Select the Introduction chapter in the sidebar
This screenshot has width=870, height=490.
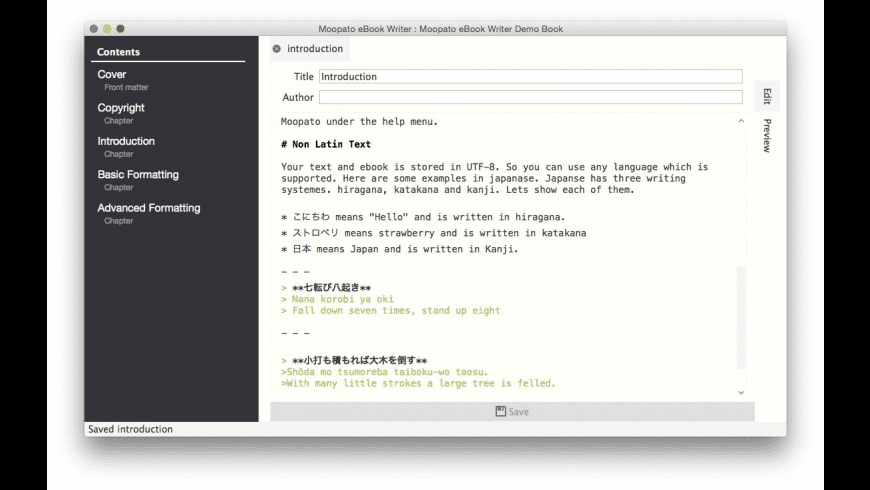pyautogui.click(x=126, y=141)
